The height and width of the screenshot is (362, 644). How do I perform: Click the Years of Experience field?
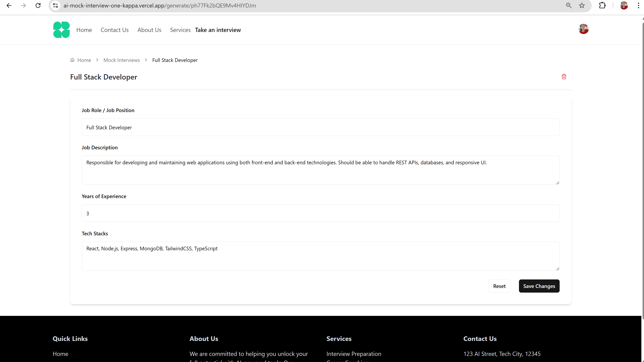coord(320,213)
